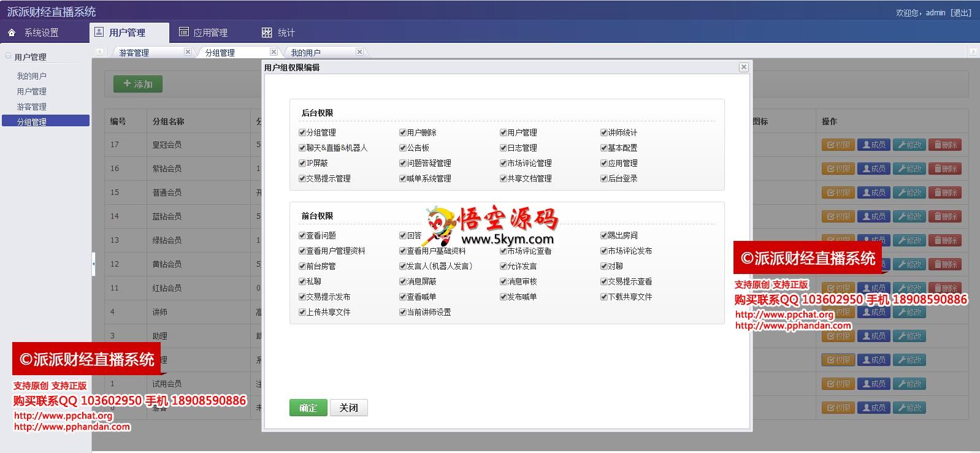Open the 统计 menu
Viewport: 980px width, 453px height.
278,32
